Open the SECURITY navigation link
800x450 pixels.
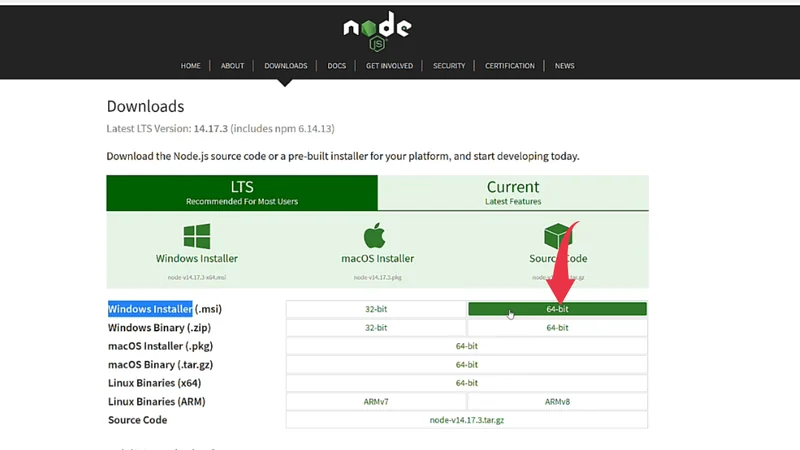coord(449,66)
